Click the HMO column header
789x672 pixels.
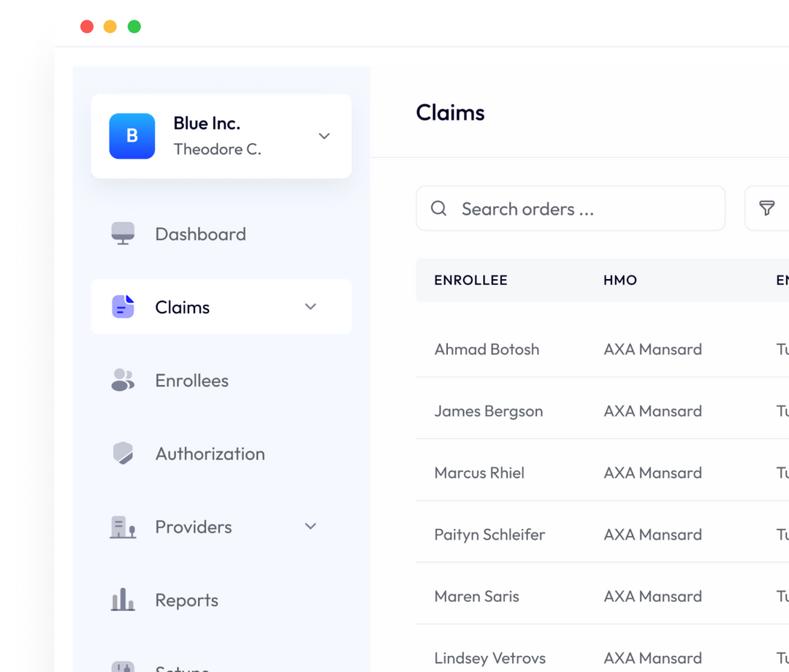(620, 280)
